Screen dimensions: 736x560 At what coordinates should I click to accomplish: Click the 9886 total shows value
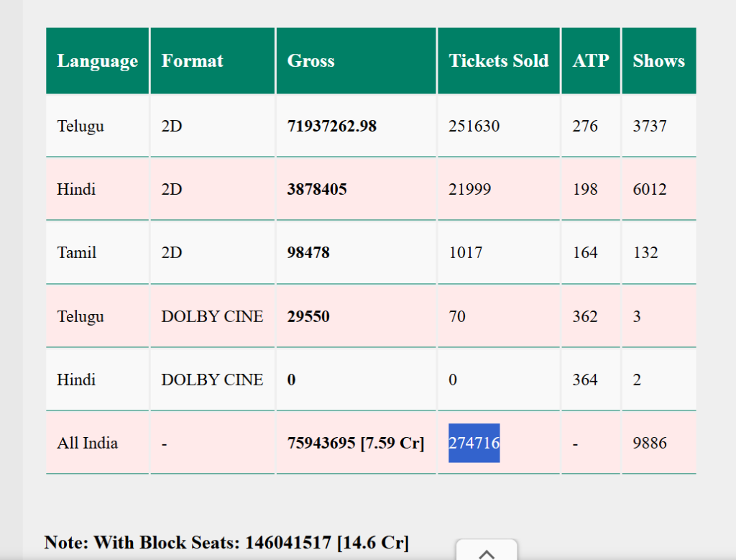click(x=649, y=443)
